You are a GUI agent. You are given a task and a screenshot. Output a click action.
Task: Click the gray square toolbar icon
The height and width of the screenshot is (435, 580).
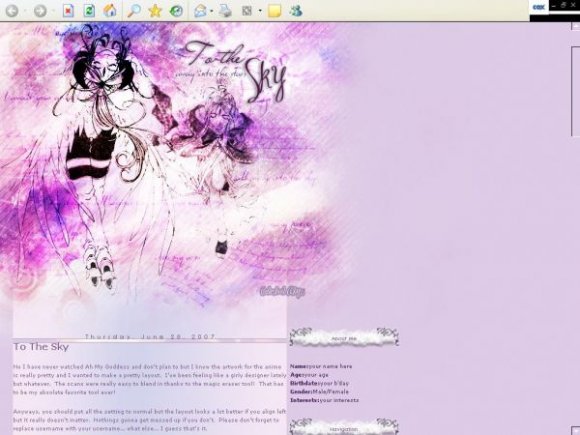point(247,11)
